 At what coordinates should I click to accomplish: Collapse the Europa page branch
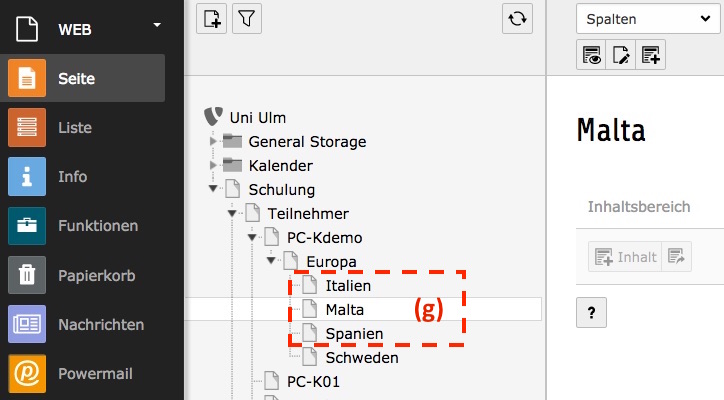point(271,262)
